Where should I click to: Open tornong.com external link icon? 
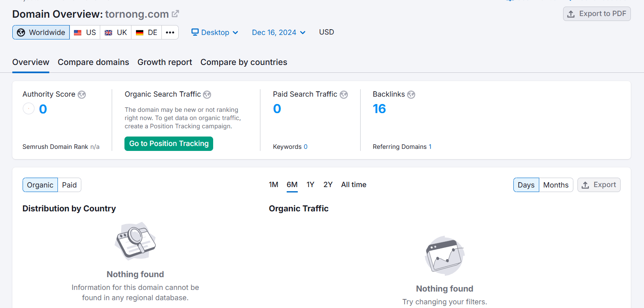[x=175, y=14]
